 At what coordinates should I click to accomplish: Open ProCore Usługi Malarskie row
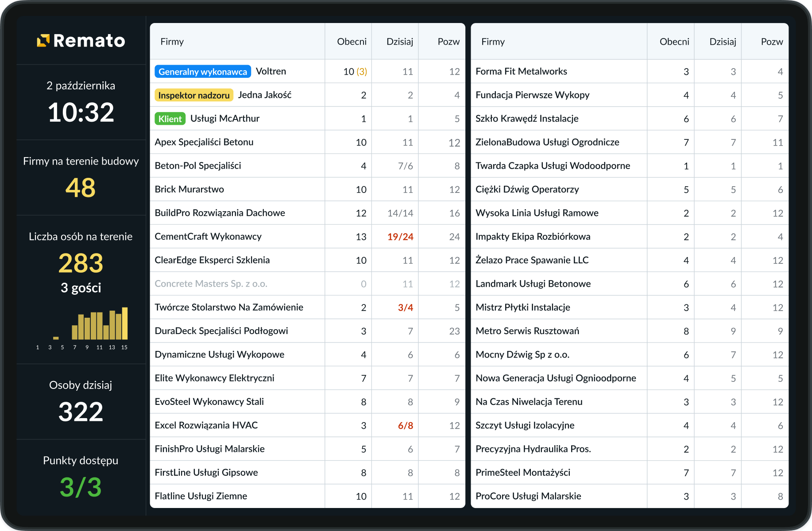point(528,496)
